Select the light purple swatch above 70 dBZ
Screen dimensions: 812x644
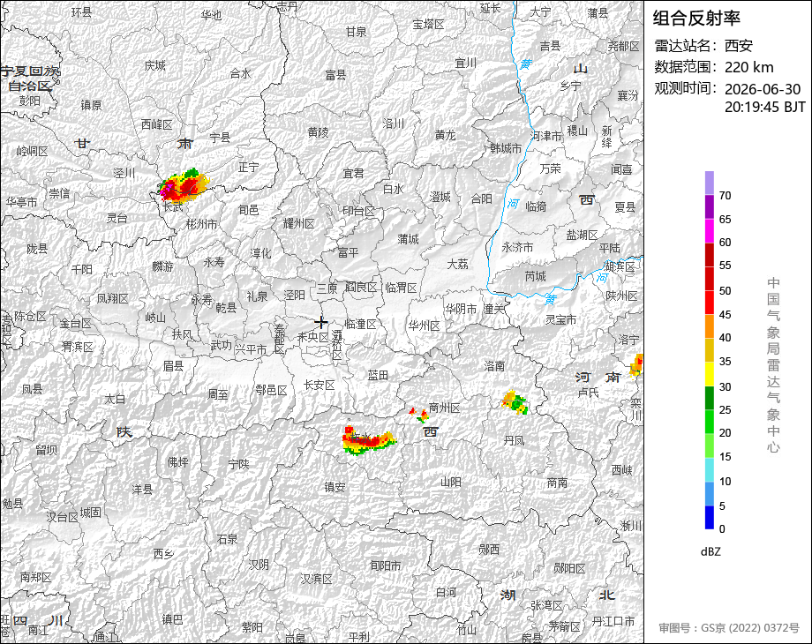pyautogui.click(x=710, y=183)
